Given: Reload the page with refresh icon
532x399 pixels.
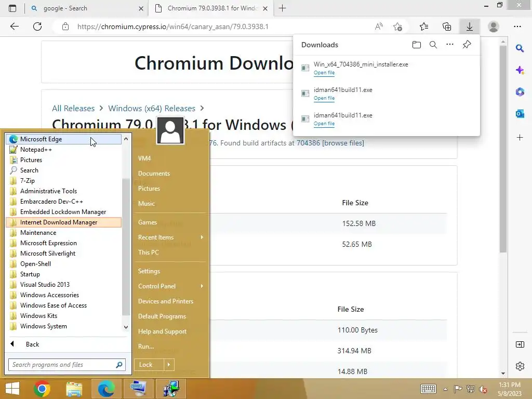Looking at the screenshot, I should coord(37,26).
